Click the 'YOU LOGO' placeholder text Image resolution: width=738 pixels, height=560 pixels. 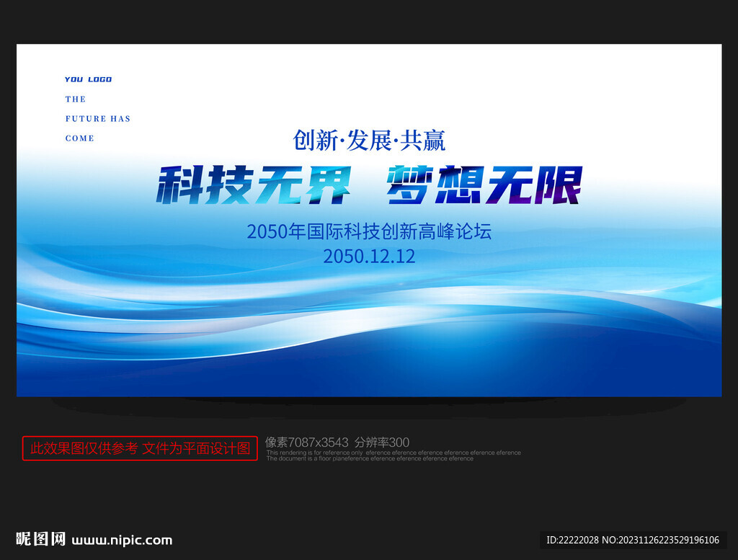(x=88, y=79)
